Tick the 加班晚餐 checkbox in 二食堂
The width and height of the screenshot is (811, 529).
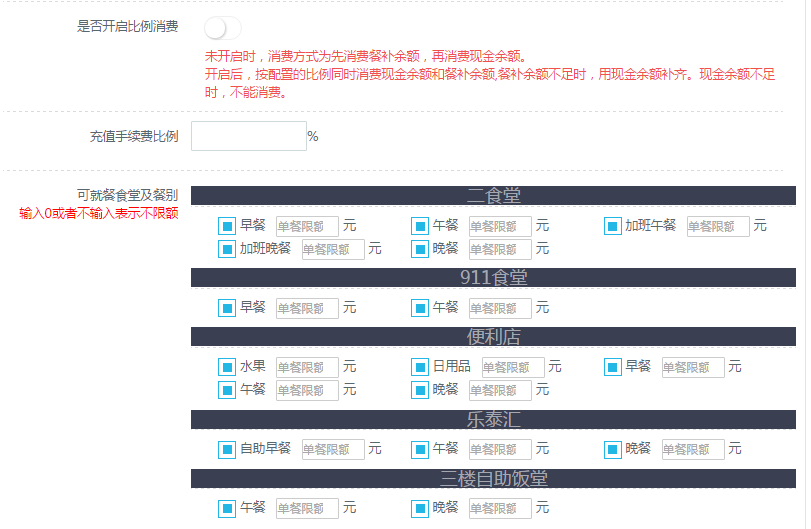click(227, 249)
